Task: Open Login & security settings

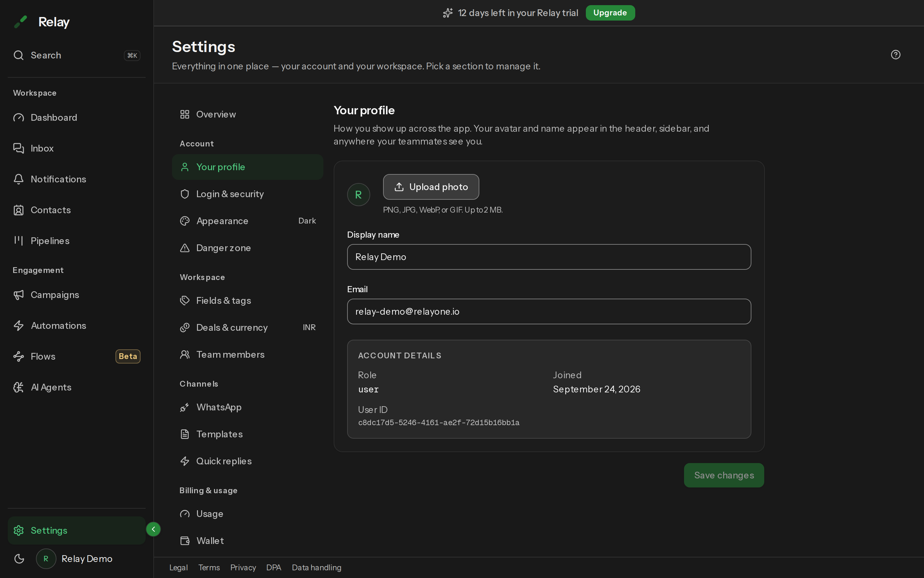Action: click(x=247, y=194)
